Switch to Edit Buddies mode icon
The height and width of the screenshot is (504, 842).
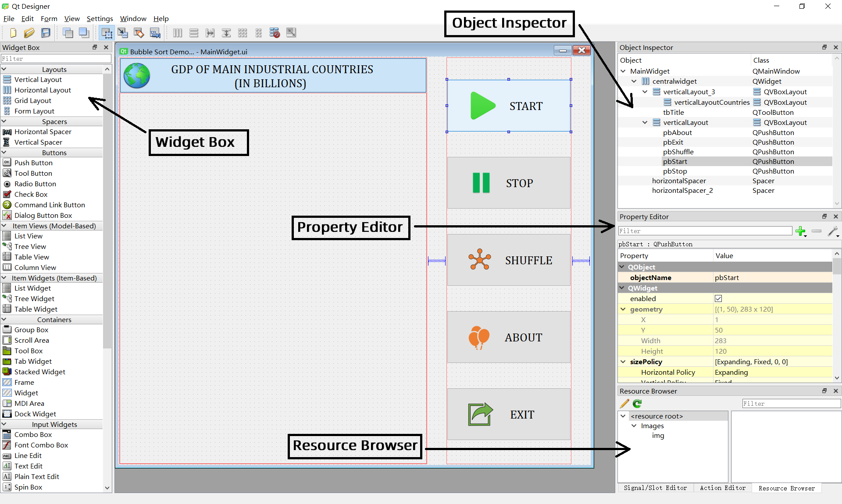click(139, 33)
